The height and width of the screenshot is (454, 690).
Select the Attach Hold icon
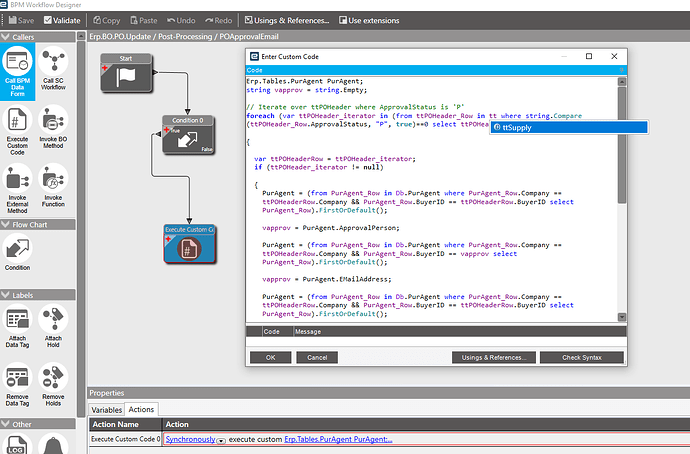coord(53,326)
